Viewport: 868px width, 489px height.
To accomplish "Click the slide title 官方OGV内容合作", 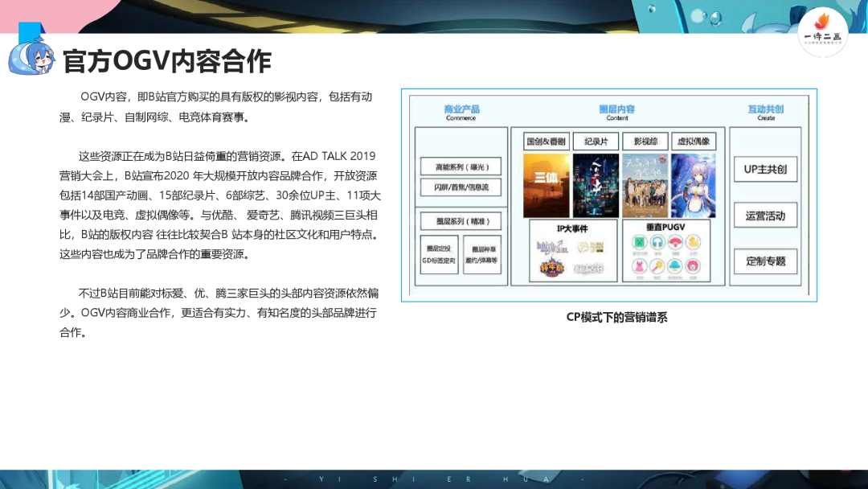I will coord(166,61).
